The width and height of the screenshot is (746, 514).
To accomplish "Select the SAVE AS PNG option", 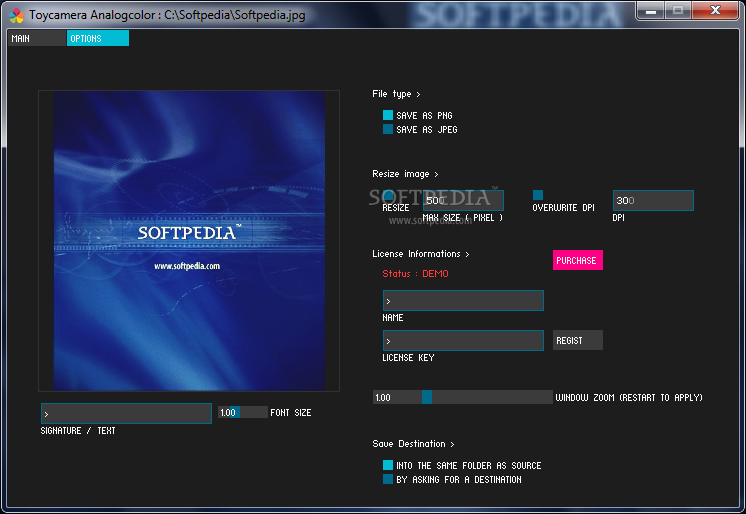I will coord(388,115).
